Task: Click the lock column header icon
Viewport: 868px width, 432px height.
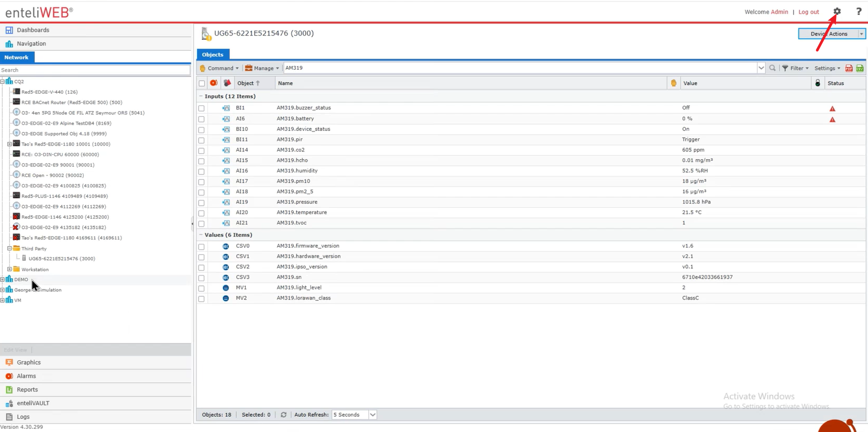Action: coord(818,83)
